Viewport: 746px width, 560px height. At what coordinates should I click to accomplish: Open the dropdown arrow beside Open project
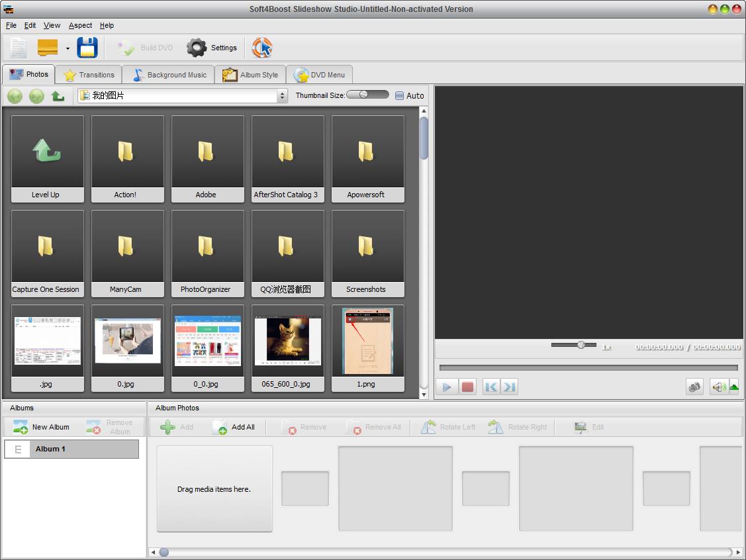click(68, 48)
